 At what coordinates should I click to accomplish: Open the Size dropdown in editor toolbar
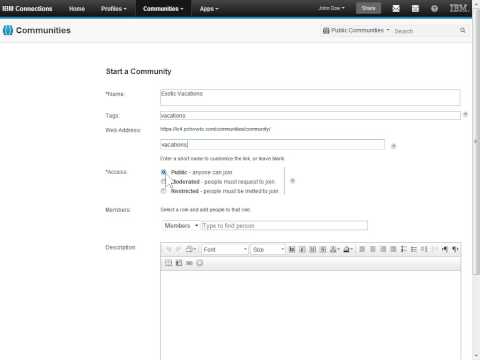268,249
